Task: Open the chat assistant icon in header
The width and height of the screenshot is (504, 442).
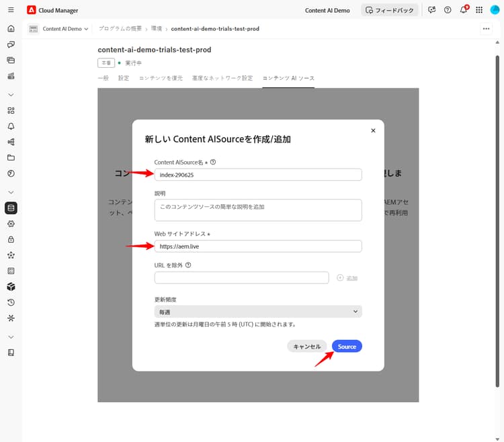Action: pyautogui.click(x=431, y=10)
